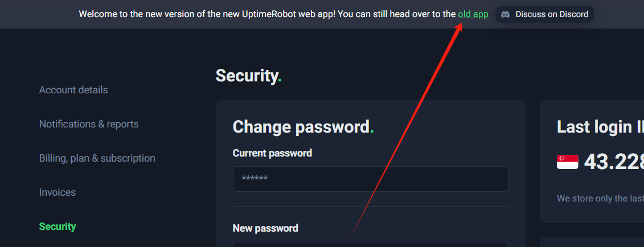The height and width of the screenshot is (247, 644).
Task: Select Security in the sidebar
Action: coord(58,227)
